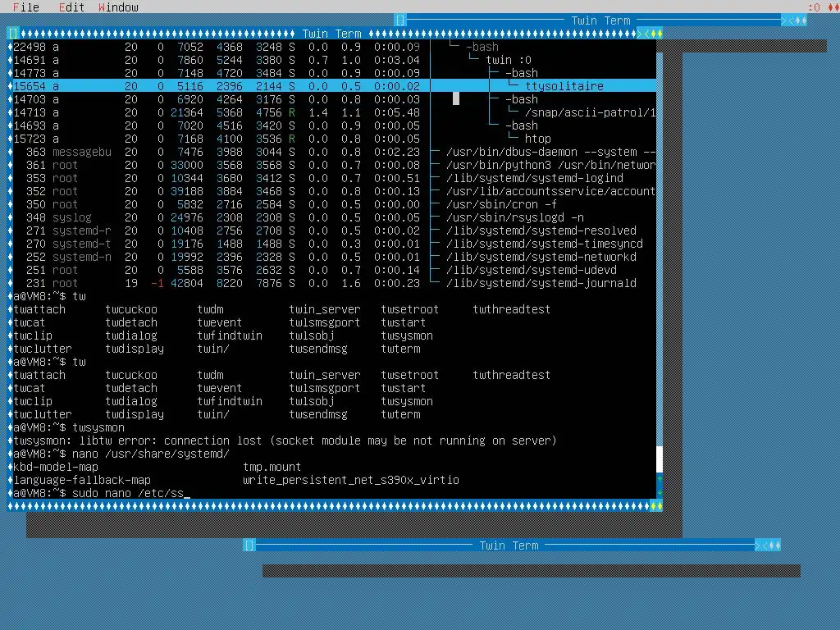
Task: Select the twin :0 process in tree
Action: click(509, 59)
